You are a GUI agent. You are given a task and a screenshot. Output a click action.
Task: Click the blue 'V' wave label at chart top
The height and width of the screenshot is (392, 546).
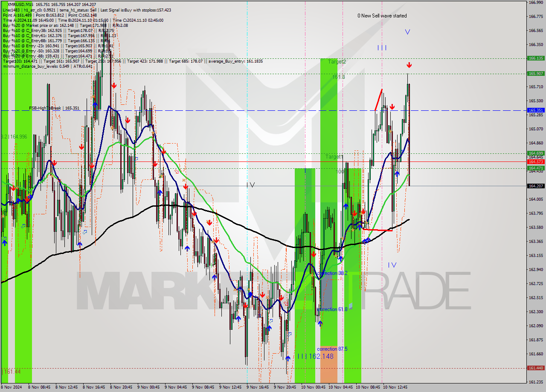[x=408, y=32]
